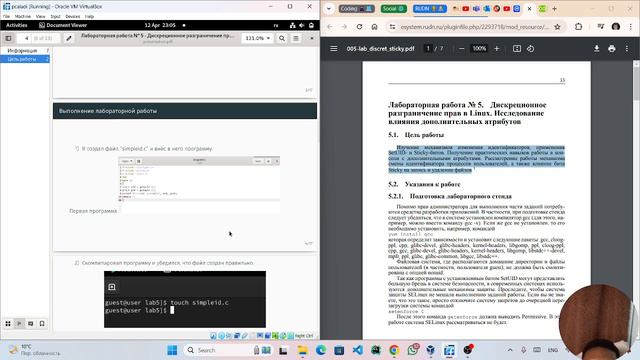The image size is (640, 360).
Task: Click the Chrome home button
Action: click(x=374, y=27)
